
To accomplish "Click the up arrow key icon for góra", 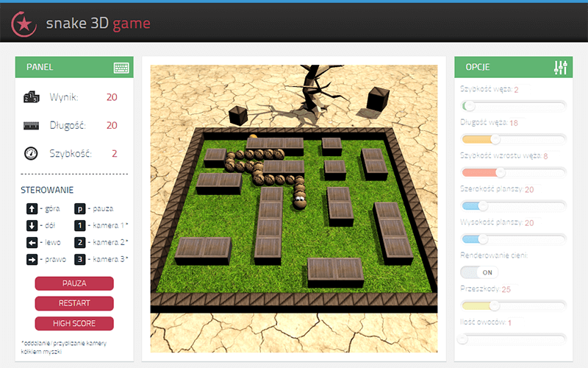I will pos(32,209).
